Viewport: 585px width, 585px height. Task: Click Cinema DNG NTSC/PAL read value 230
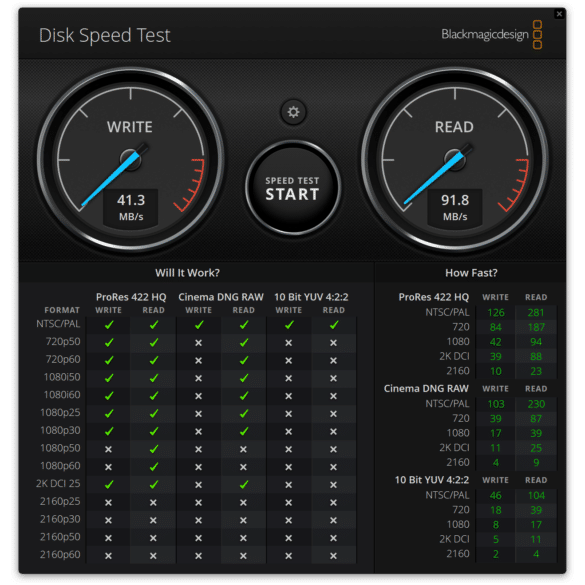click(x=536, y=404)
